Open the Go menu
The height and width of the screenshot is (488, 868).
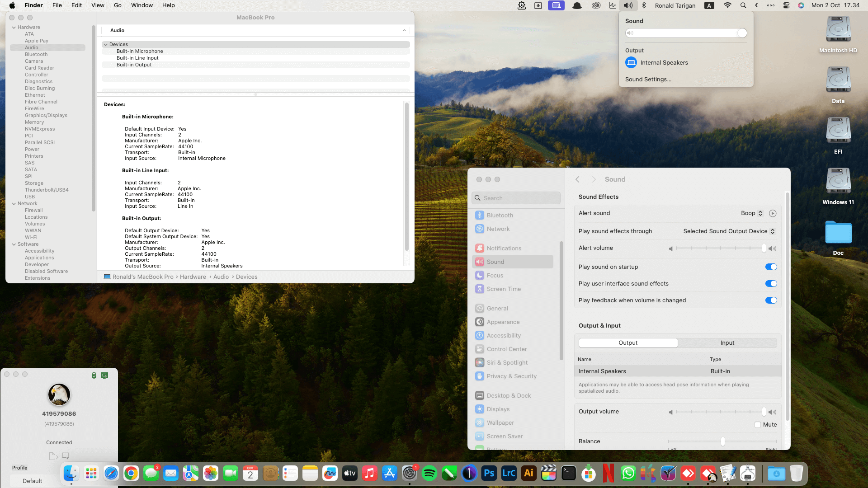[118, 5]
